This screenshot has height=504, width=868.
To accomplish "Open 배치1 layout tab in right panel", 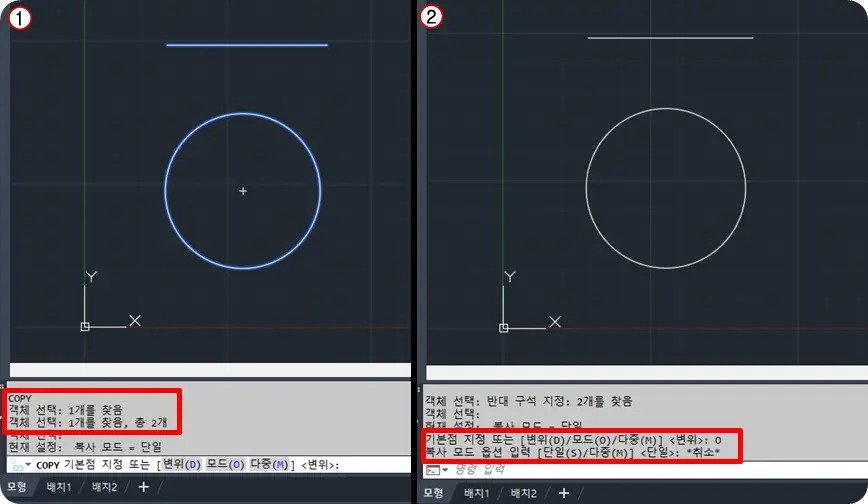I will (x=477, y=493).
